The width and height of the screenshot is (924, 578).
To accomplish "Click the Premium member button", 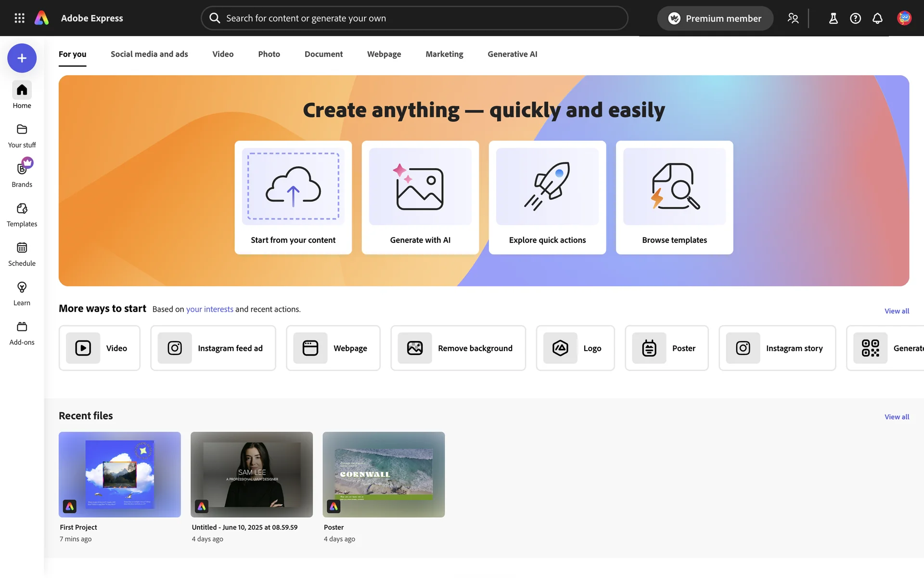I will (x=715, y=18).
